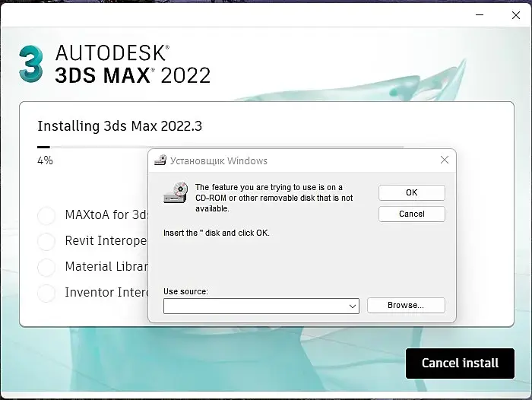Click the Material Library status circle

pos(46,267)
